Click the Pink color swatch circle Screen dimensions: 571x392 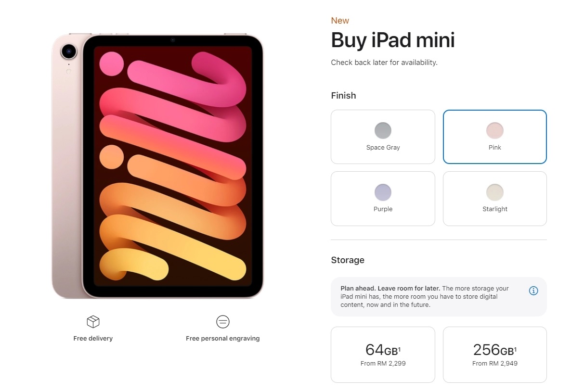(494, 130)
